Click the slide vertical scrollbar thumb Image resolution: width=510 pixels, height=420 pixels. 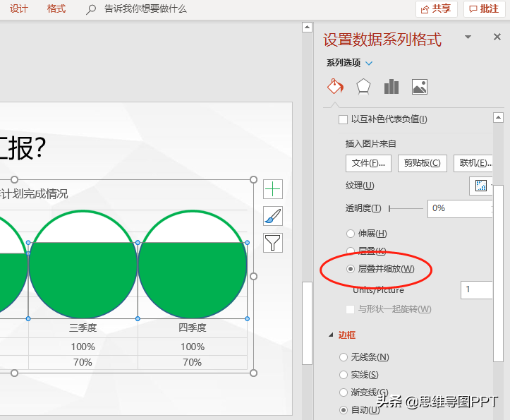(x=307, y=323)
